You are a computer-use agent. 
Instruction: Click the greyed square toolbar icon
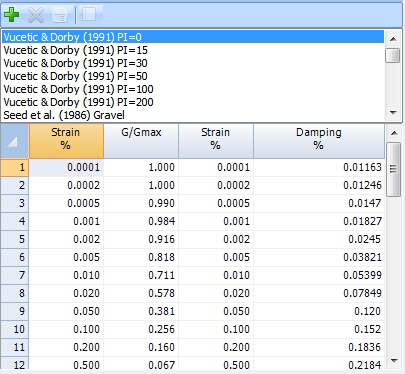tap(89, 15)
